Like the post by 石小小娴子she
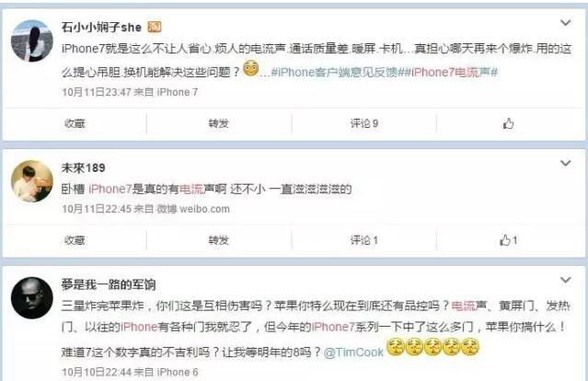This screenshot has width=588, height=381. [508, 123]
